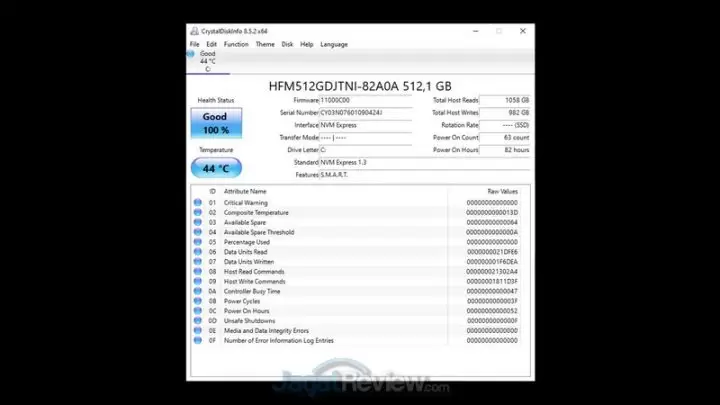The height and width of the screenshot is (405, 720).
Task: Click the status orb next to Unsafe Shutdowns
Action: (198, 321)
